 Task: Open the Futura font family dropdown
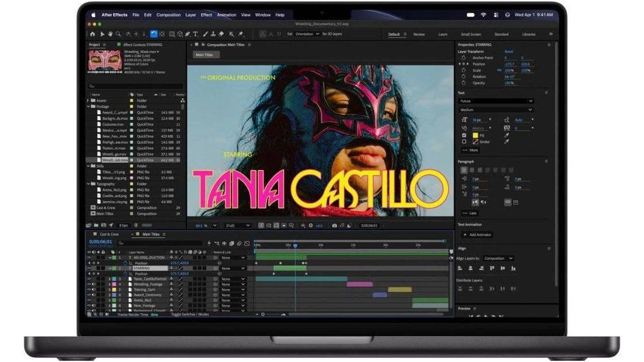click(x=496, y=101)
